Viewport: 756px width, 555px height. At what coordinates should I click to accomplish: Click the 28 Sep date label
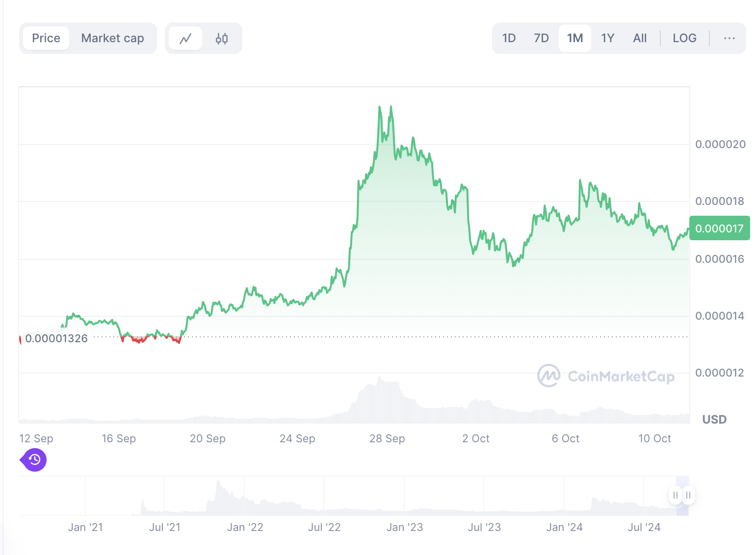(387, 438)
